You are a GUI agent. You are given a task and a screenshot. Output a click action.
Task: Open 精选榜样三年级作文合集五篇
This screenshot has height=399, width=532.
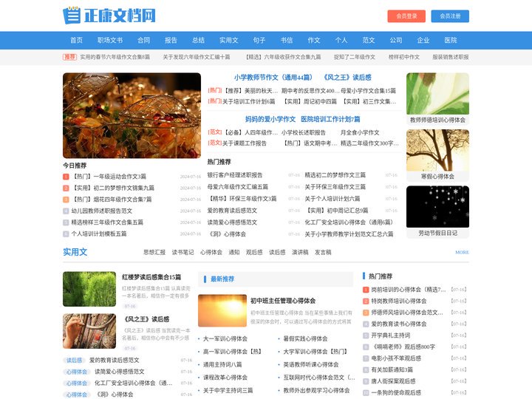click(x=107, y=222)
